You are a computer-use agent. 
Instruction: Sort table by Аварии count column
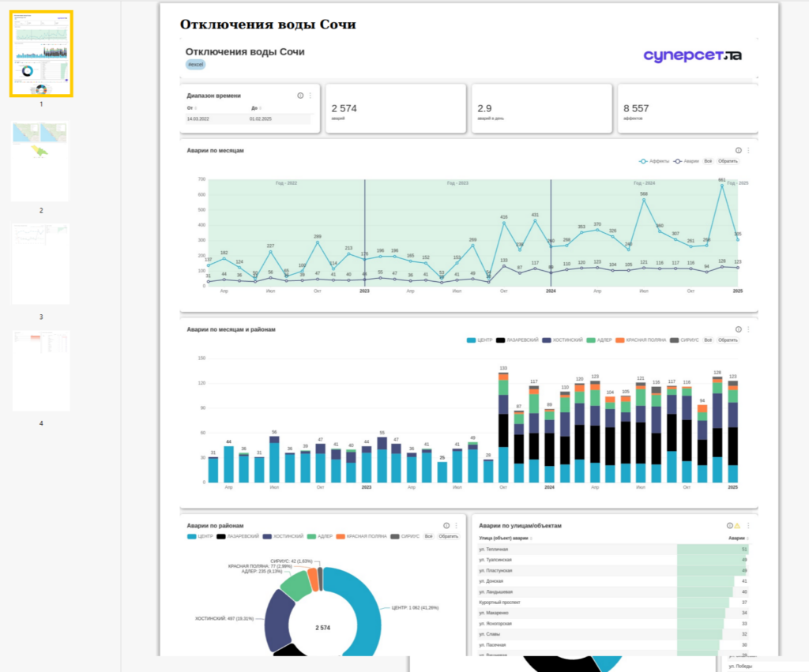739,539
